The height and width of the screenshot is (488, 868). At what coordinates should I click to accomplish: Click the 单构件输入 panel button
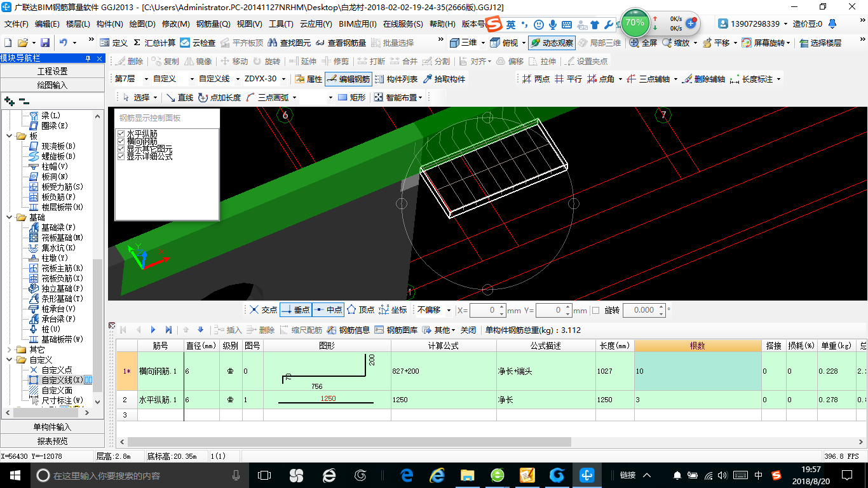[52, 427]
